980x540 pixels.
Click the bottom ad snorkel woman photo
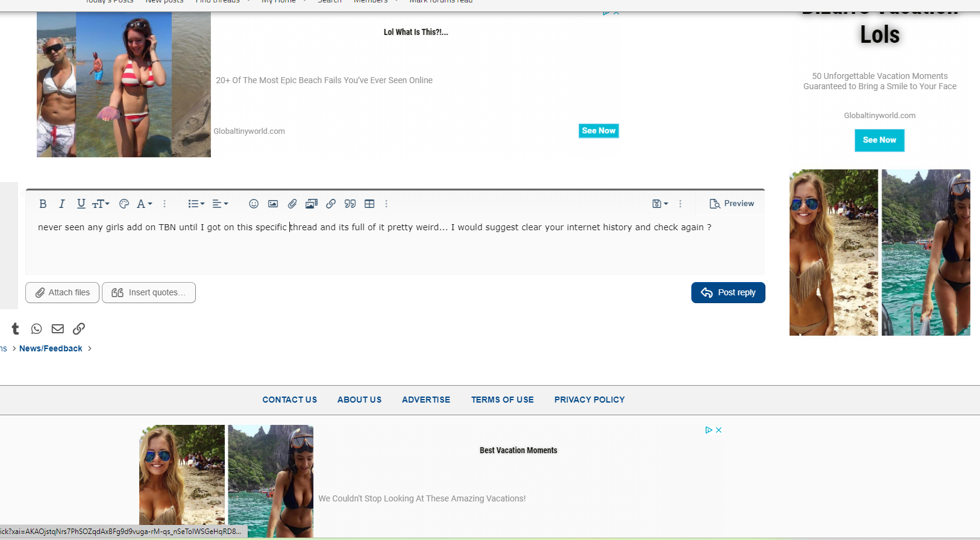pyautogui.click(x=271, y=481)
